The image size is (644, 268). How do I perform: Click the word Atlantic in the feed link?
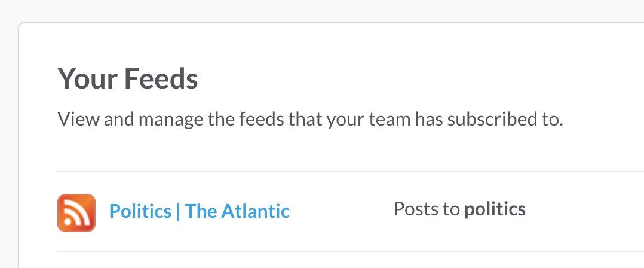255,211
